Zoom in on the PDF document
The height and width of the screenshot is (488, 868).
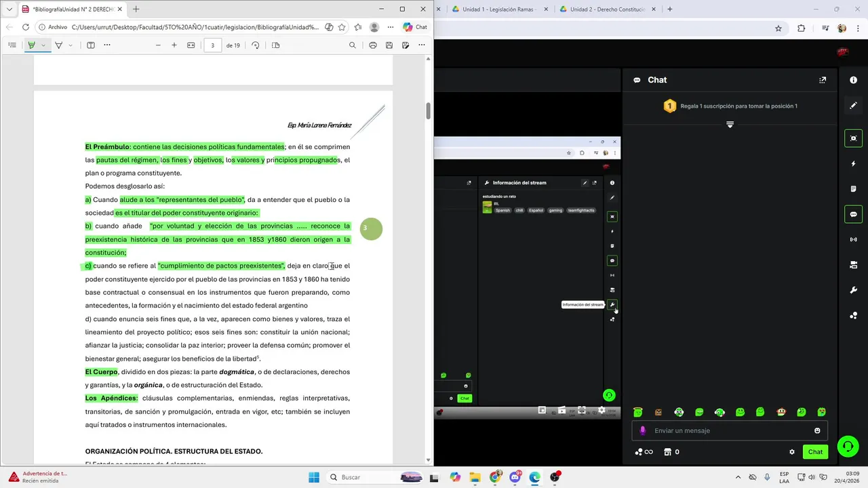(174, 45)
